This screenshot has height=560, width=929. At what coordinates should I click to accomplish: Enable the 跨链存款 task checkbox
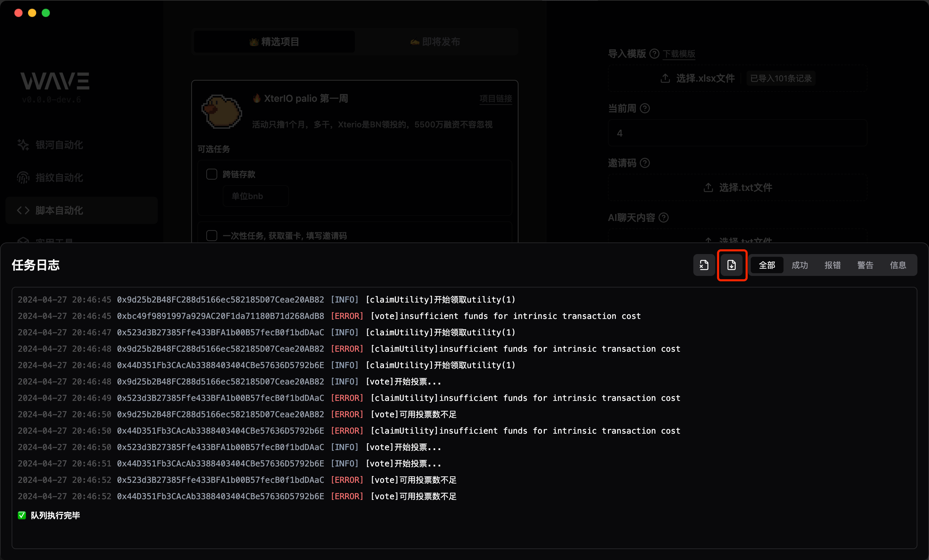point(211,174)
